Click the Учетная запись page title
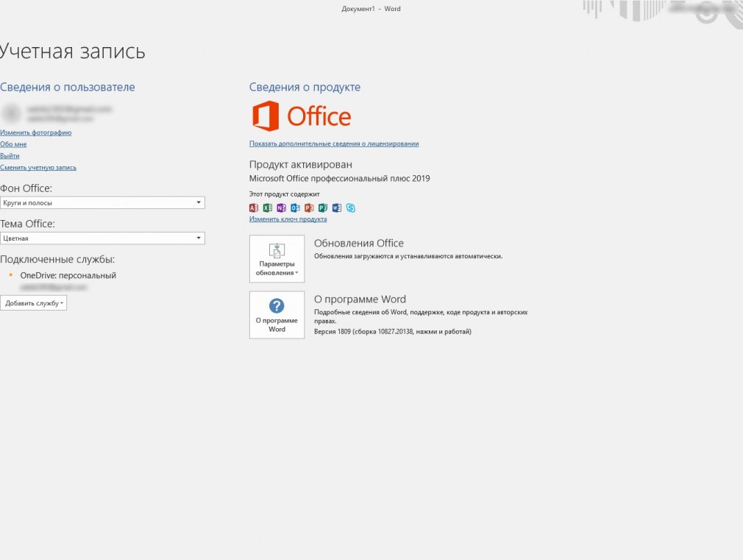 point(72,52)
